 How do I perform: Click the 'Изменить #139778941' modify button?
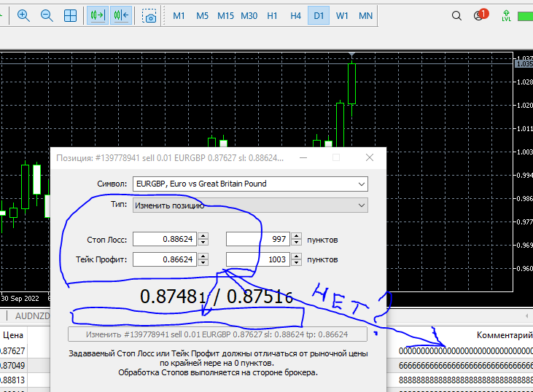217,334
